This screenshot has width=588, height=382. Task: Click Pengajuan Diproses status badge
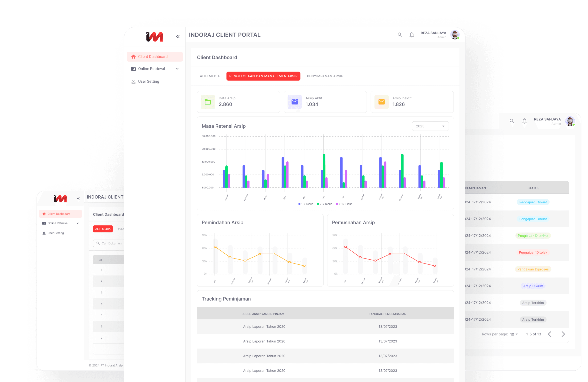(x=533, y=269)
